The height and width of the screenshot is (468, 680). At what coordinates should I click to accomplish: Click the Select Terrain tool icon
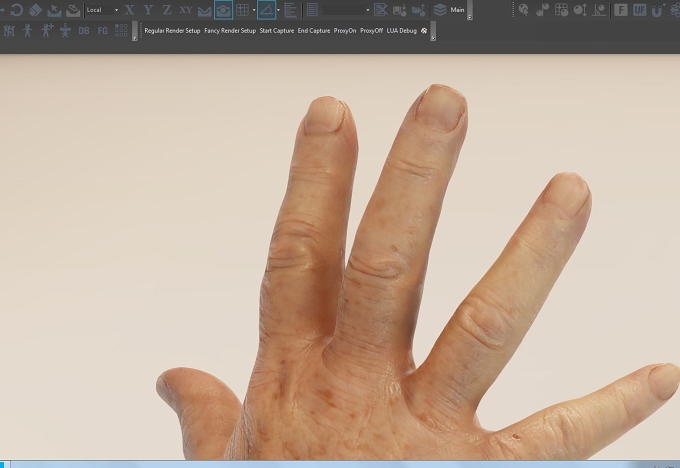point(54,10)
